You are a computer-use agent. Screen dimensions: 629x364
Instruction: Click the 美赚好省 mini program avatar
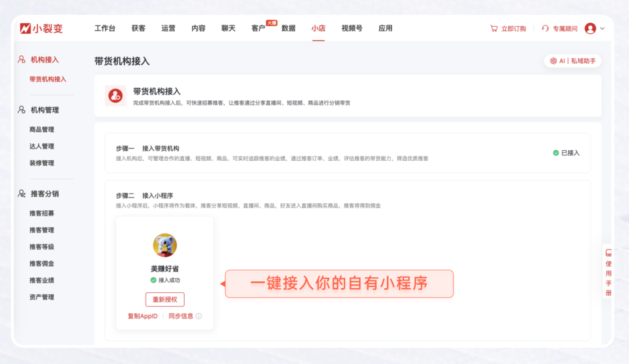[165, 245]
